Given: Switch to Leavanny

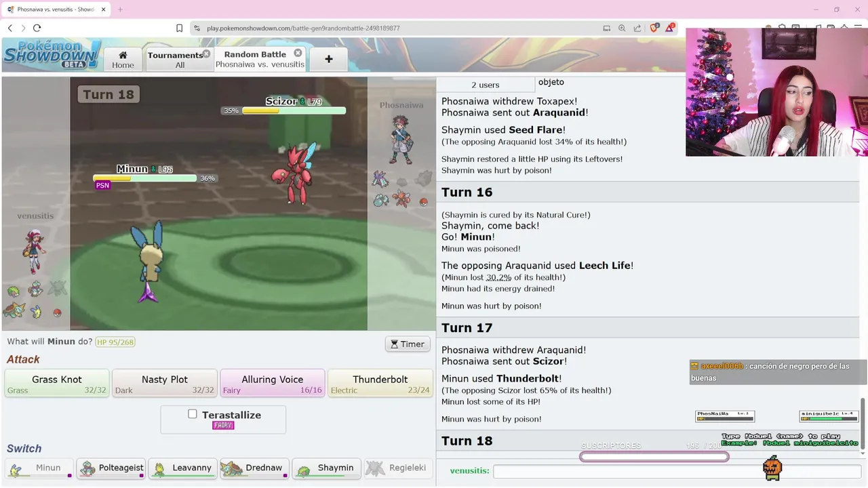Looking at the screenshot, I should [183, 468].
